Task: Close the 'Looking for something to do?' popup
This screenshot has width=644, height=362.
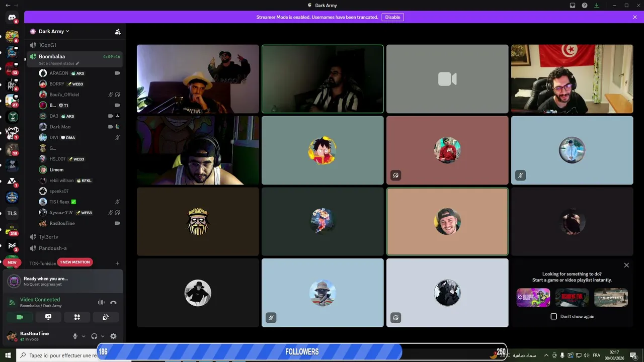Action: tap(626, 265)
